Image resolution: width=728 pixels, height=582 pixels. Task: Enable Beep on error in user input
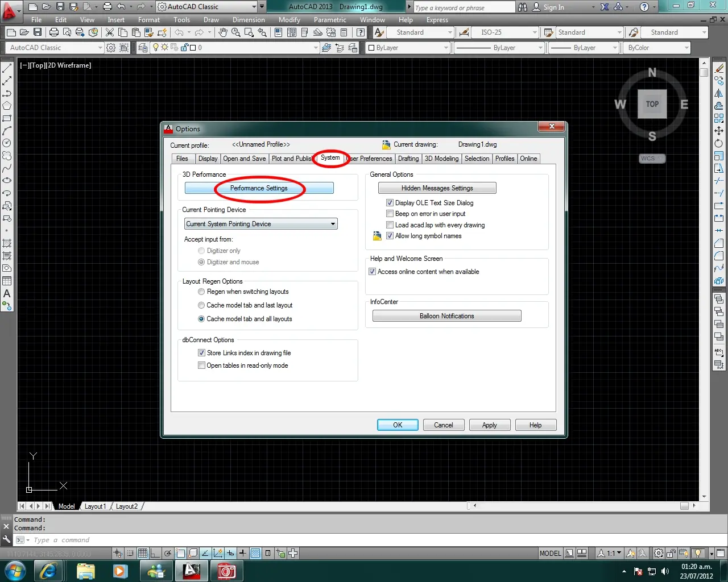coord(390,214)
